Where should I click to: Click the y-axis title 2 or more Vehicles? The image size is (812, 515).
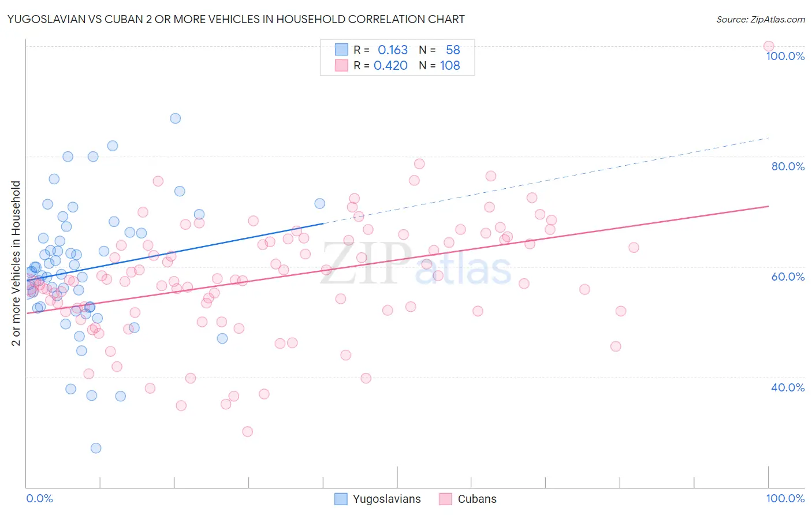pyautogui.click(x=16, y=263)
